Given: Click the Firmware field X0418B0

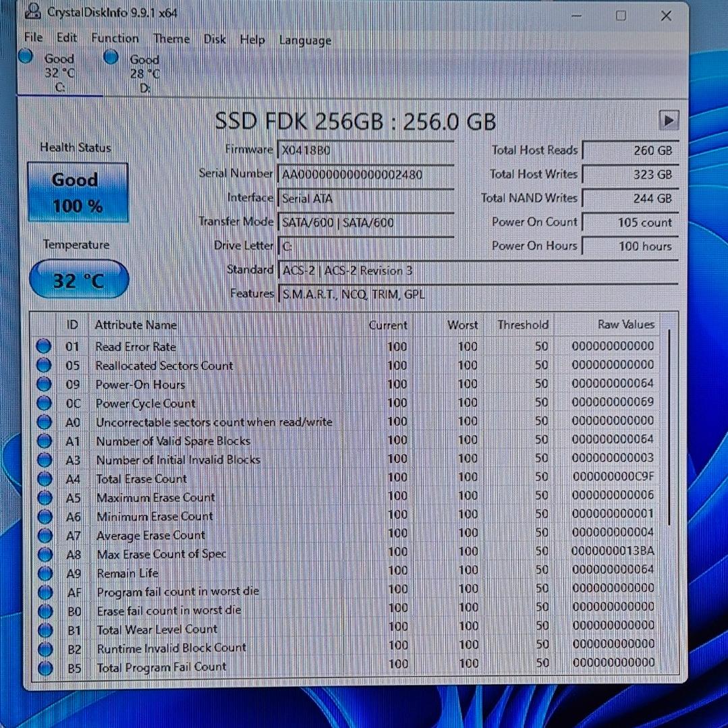Looking at the screenshot, I should [366, 150].
